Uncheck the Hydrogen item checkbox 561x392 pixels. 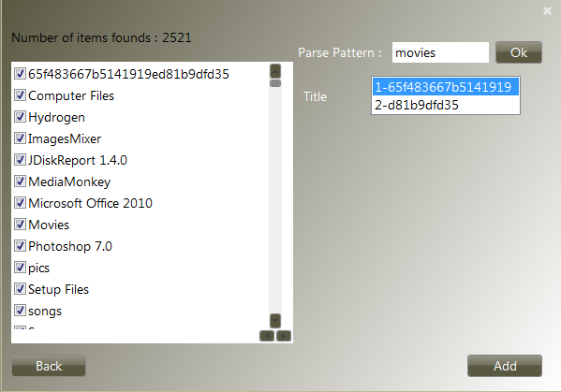pyautogui.click(x=20, y=117)
